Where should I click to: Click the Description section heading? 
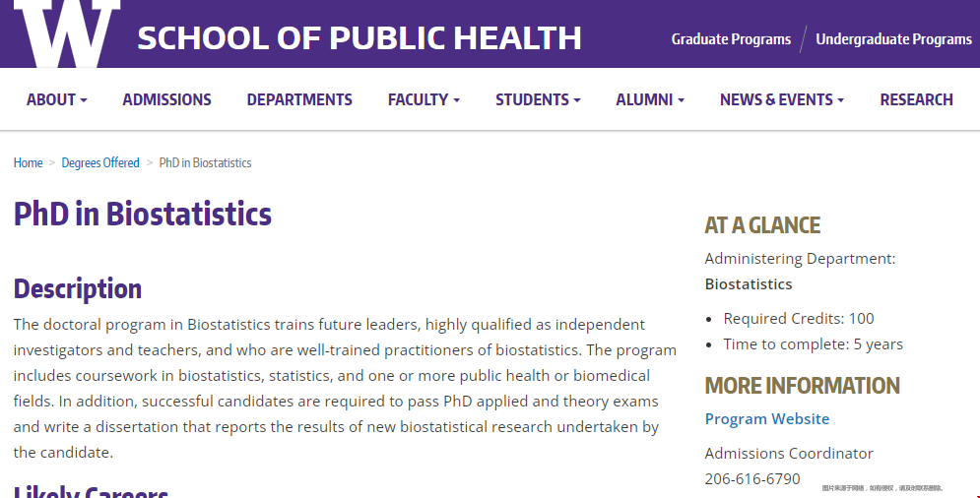(x=78, y=288)
